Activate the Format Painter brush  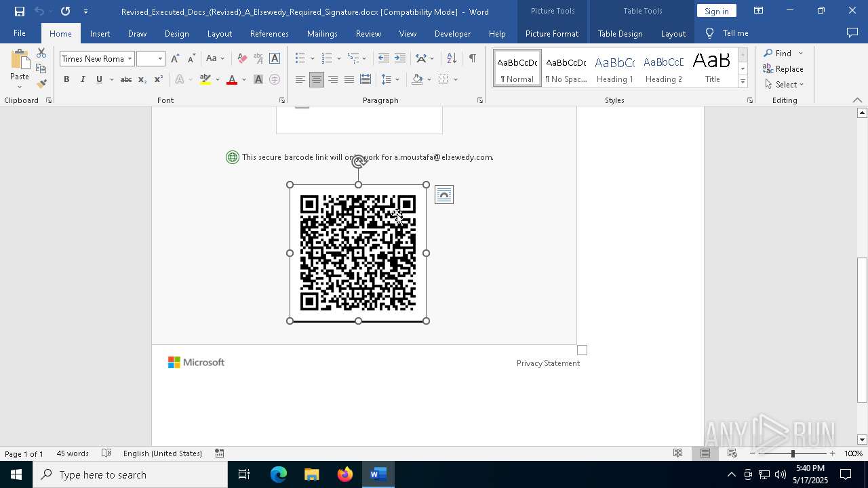tap(41, 84)
